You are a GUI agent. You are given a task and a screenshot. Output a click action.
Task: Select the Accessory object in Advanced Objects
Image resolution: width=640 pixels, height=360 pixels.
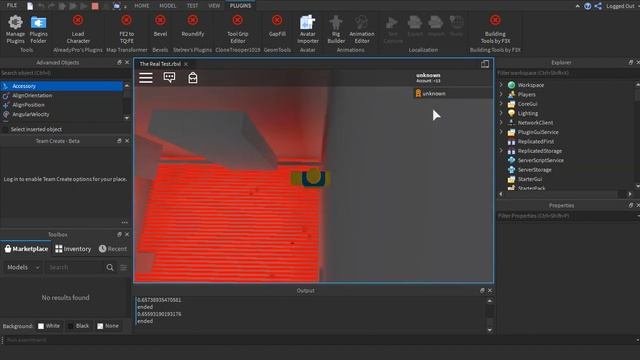[x=61, y=86]
